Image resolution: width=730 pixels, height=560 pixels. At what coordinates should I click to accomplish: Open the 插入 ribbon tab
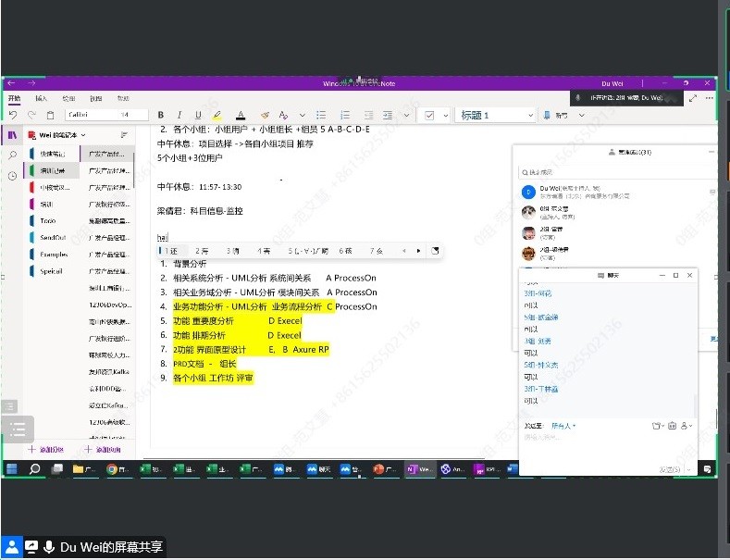(x=41, y=98)
